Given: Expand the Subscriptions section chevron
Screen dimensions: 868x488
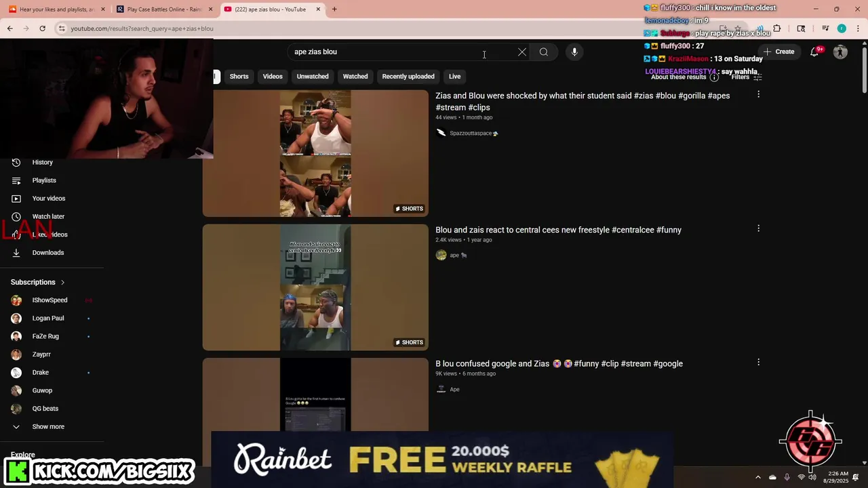Looking at the screenshot, I should [x=62, y=282].
